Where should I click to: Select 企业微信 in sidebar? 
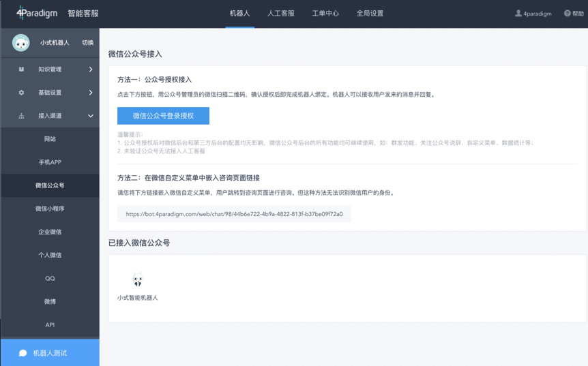click(50, 232)
